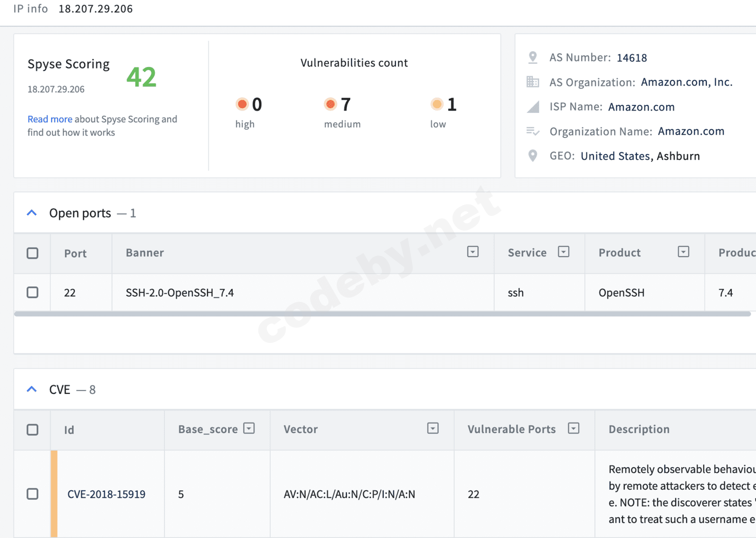Open the Base_score column filter dropdown
The height and width of the screenshot is (538, 756).
point(249,428)
